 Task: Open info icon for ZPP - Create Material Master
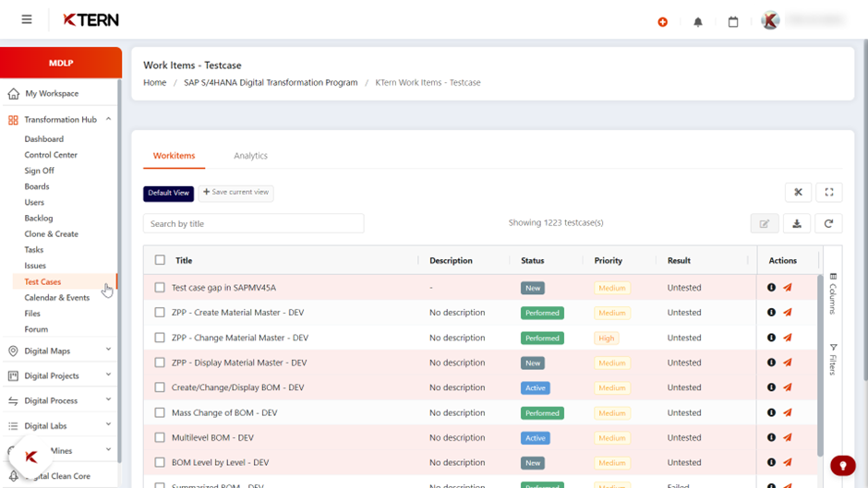point(771,313)
